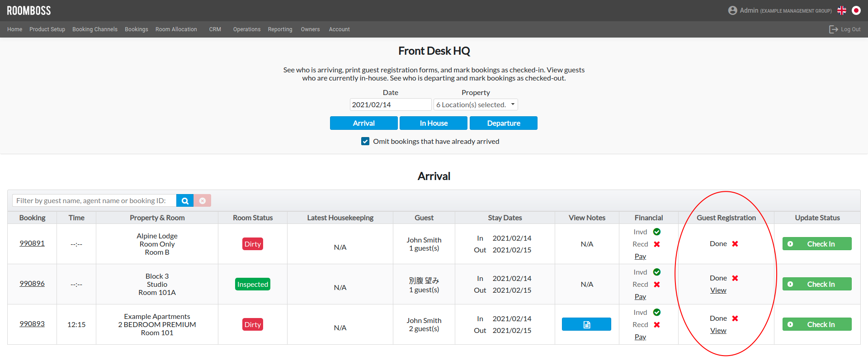Switch to the In House view

click(x=434, y=123)
